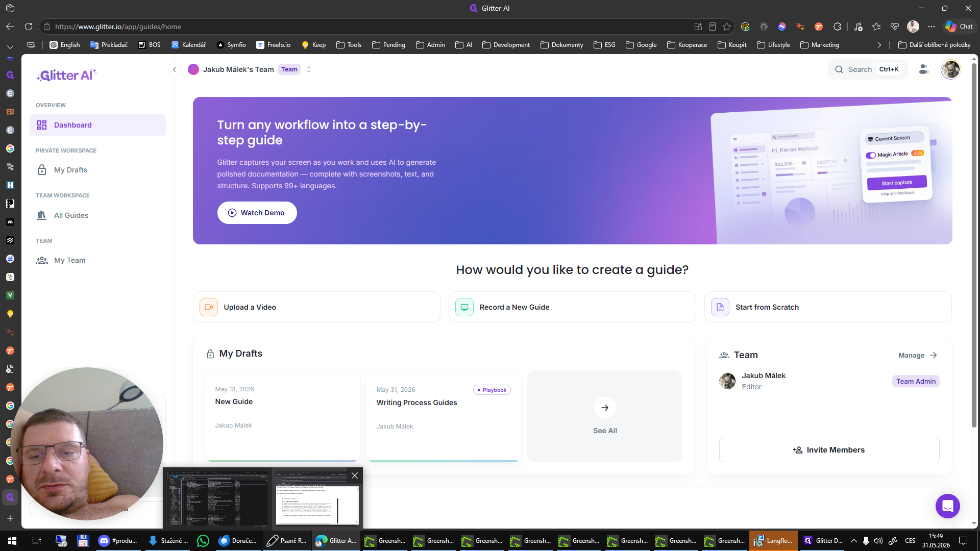The image size is (980, 551).
Task: Open the Překladač bookmark
Action: point(109,45)
